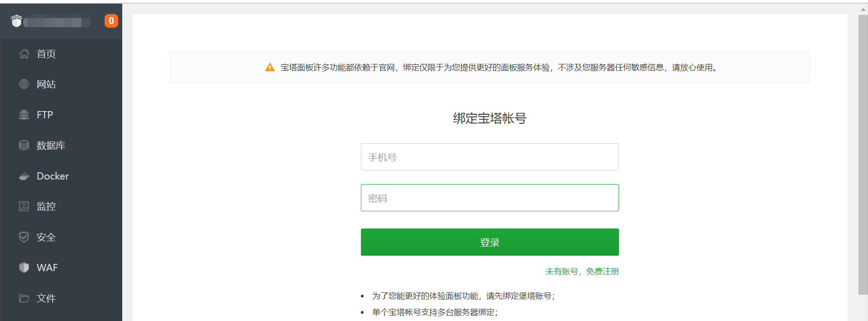Click the WAF shield icon

(x=24, y=267)
